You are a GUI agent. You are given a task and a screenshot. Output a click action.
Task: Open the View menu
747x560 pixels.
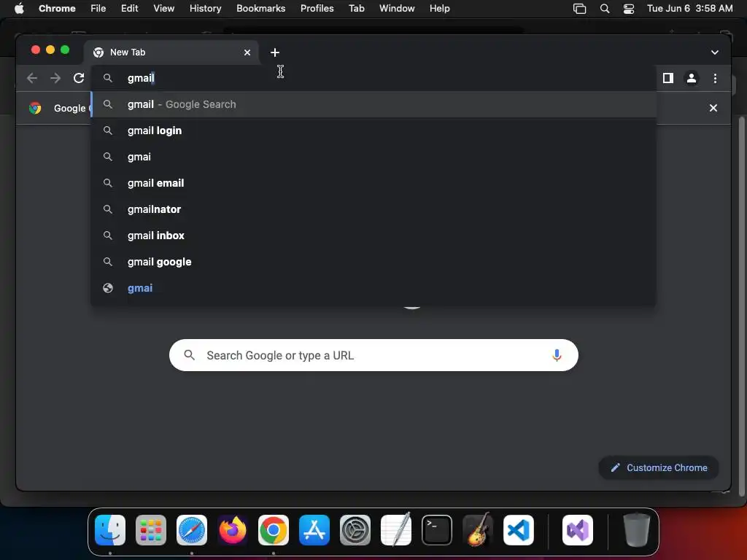[x=163, y=8]
